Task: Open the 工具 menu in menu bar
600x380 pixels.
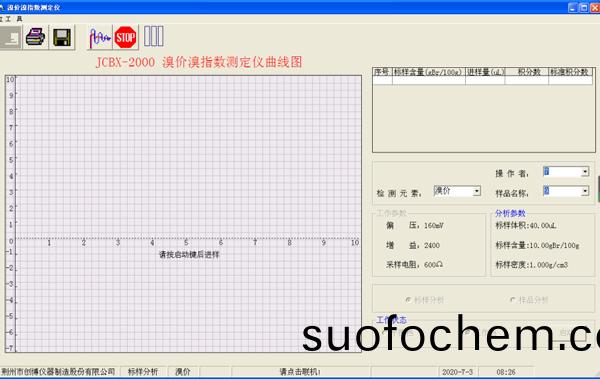Action: pos(13,19)
